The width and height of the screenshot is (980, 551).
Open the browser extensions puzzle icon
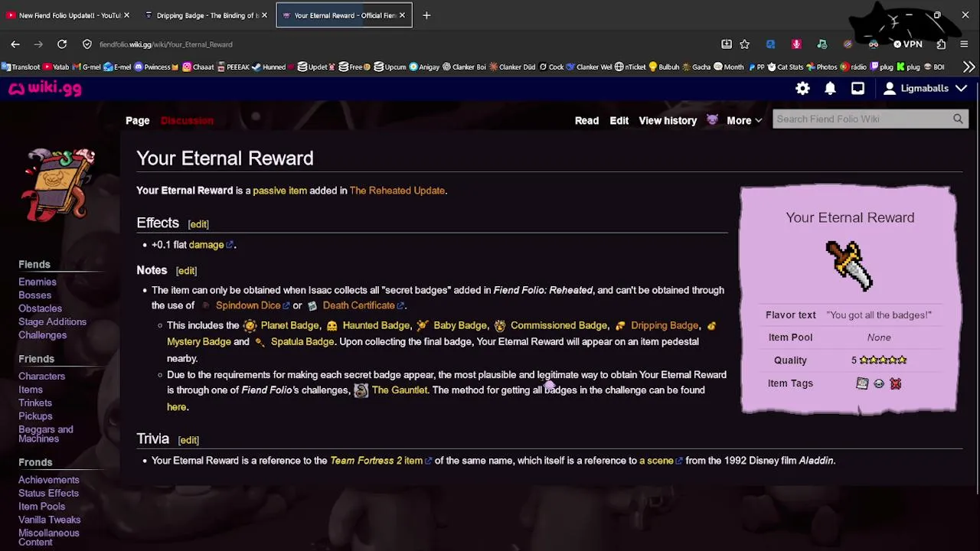(x=941, y=44)
